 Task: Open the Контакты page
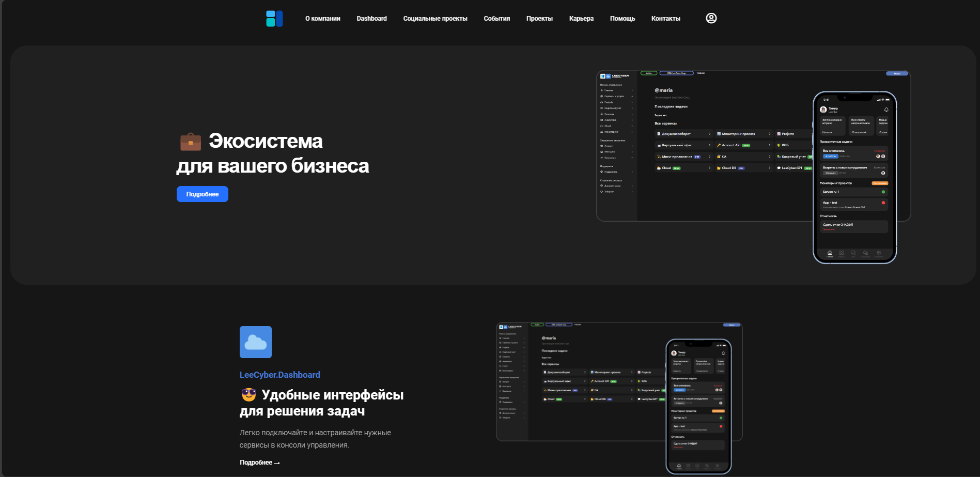coord(665,19)
